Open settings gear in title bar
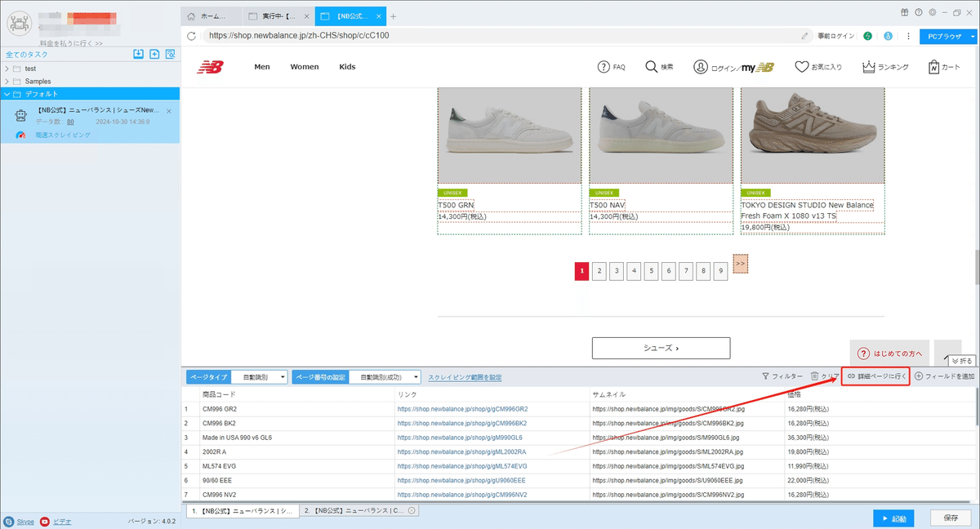The image size is (980, 529). click(931, 12)
